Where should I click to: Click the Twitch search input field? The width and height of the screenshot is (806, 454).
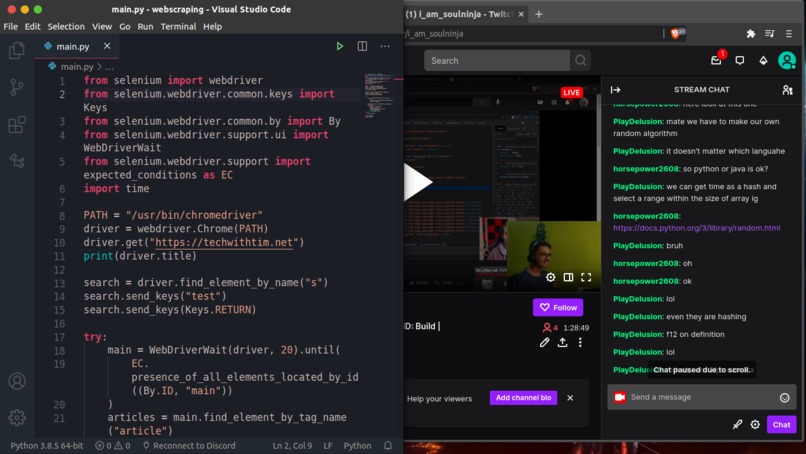(497, 61)
